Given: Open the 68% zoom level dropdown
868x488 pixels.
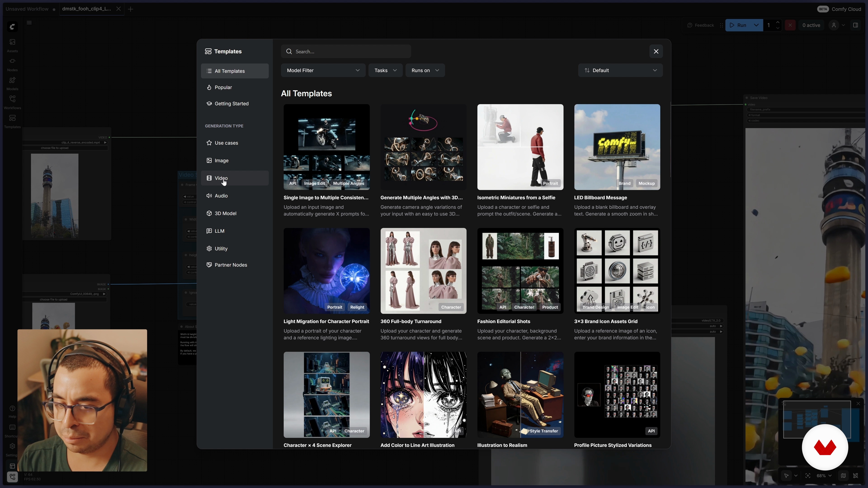Looking at the screenshot, I should coord(824,476).
